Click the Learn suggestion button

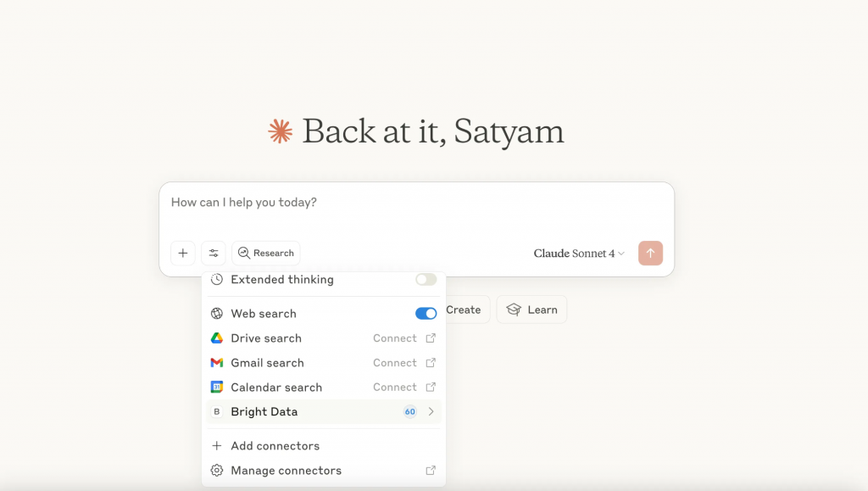531,310
